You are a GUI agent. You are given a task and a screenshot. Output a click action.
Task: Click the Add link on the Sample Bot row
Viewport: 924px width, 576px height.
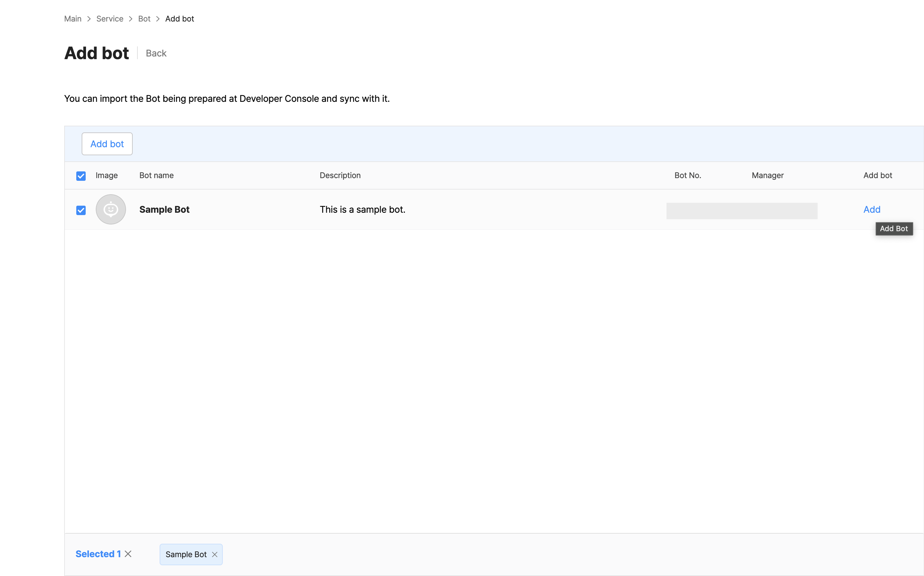coord(872,209)
